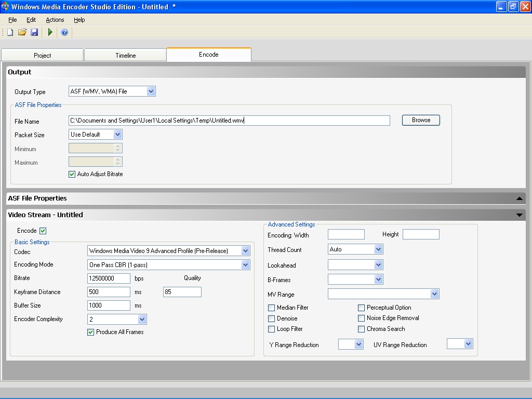Open help via the blue question icon
532x399 pixels.
pyautogui.click(x=64, y=32)
